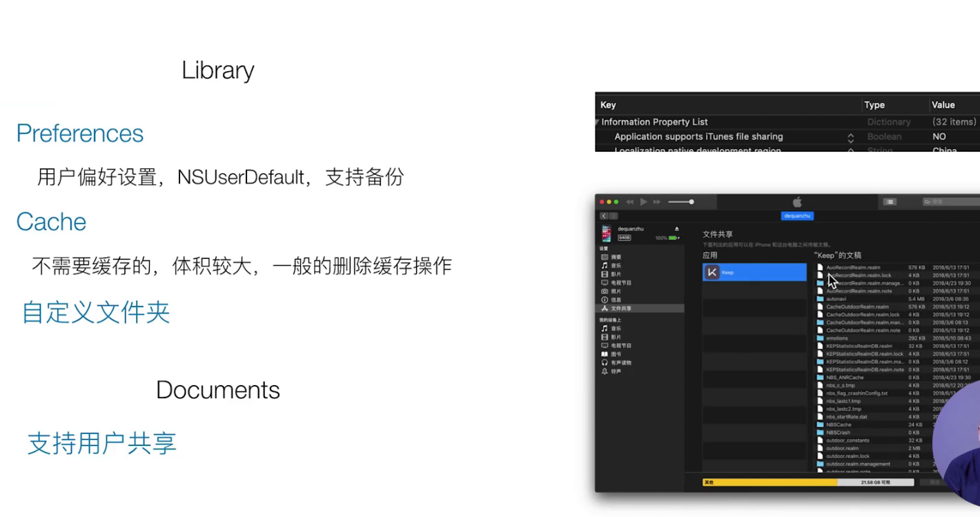Click the fast-forward button in iTunes
The width and height of the screenshot is (980, 517).
tap(656, 202)
